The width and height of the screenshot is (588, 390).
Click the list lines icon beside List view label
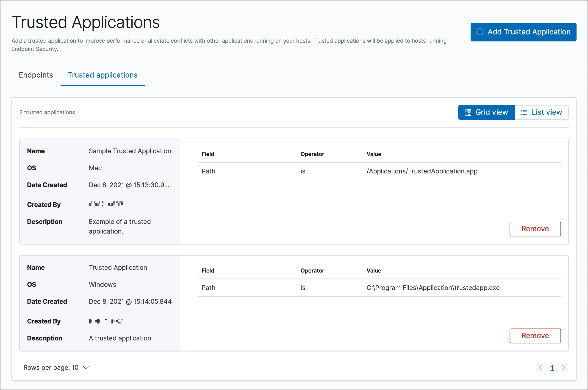click(524, 112)
